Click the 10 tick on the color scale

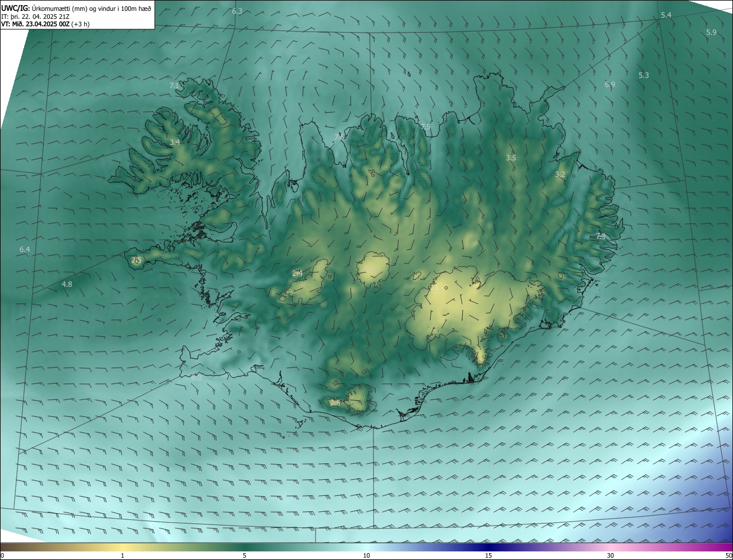[x=366, y=555]
